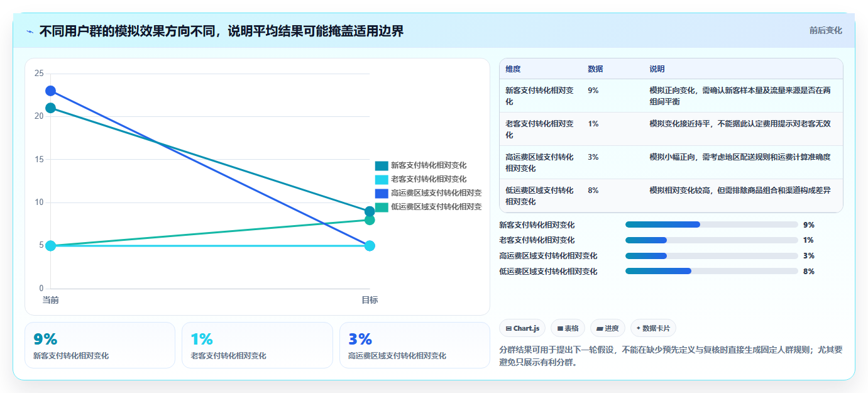Click the 维度 column header
The image size is (868, 393).
point(513,69)
